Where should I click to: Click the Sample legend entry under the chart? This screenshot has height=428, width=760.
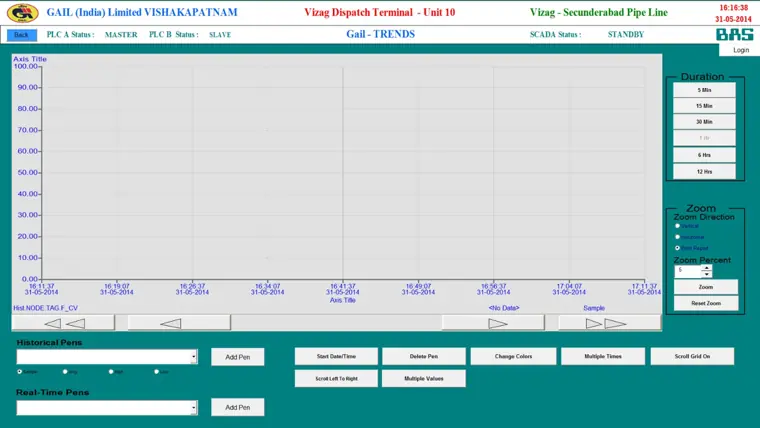click(594, 308)
